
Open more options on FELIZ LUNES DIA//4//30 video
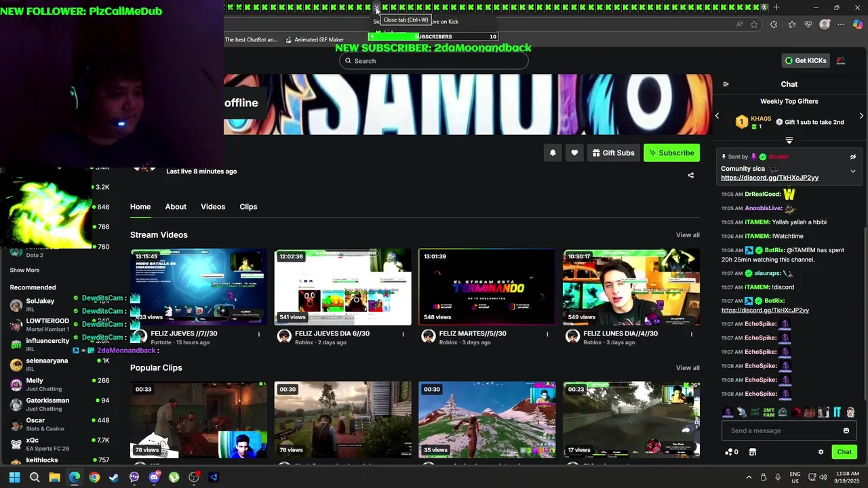[692, 334]
